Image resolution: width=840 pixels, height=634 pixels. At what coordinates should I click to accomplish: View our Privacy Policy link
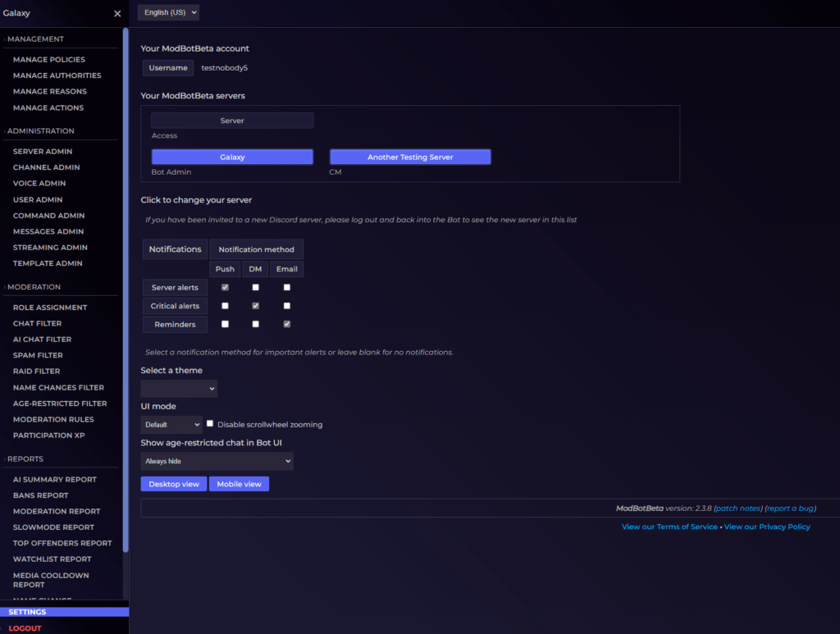tap(767, 527)
